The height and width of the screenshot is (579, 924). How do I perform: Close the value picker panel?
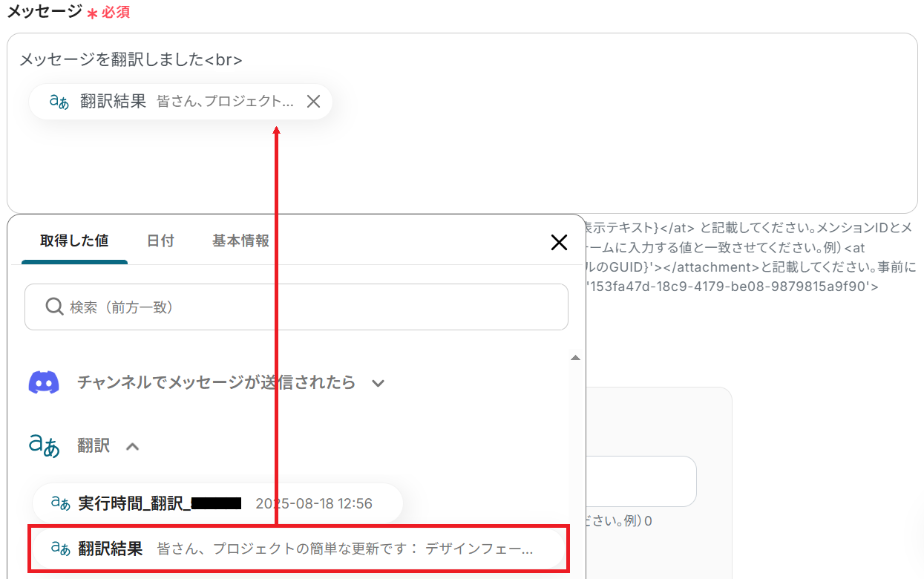tap(559, 242)
